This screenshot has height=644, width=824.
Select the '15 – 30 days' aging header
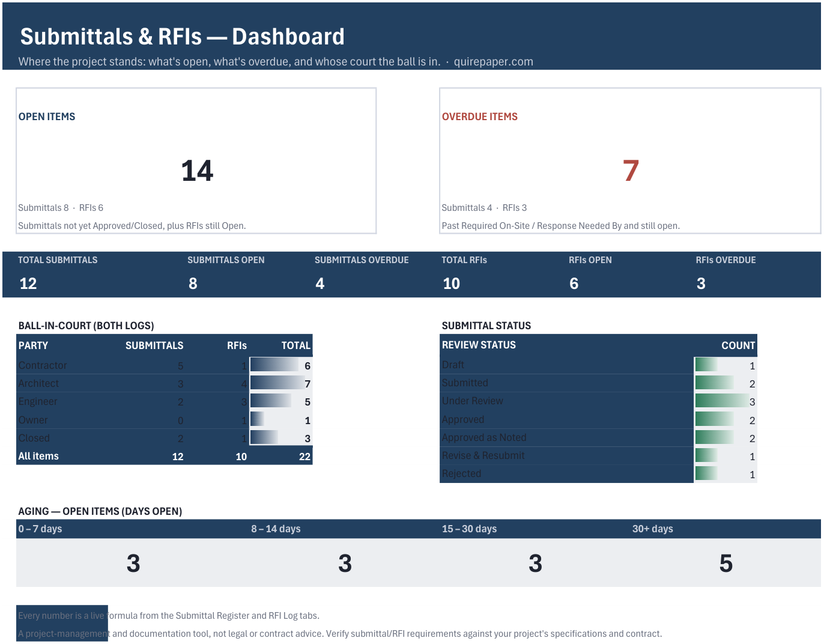coord(469,529)
